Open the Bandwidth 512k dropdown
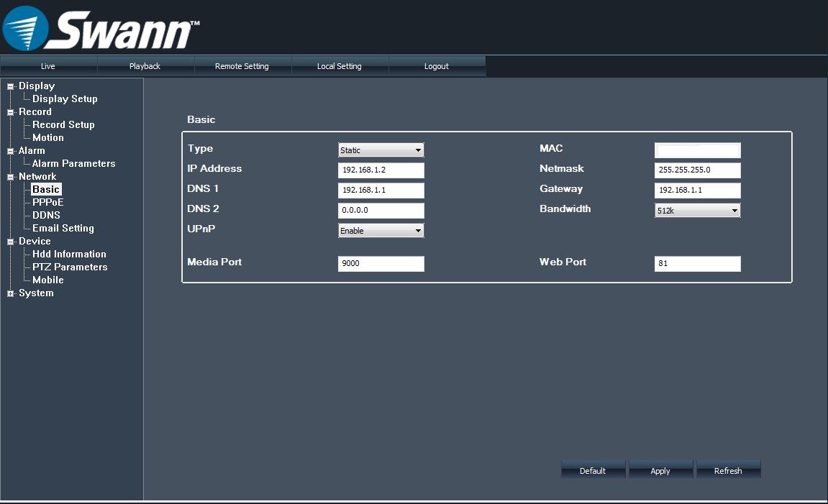The width and height of the screenshot is (828, 504). coord(697,210)
